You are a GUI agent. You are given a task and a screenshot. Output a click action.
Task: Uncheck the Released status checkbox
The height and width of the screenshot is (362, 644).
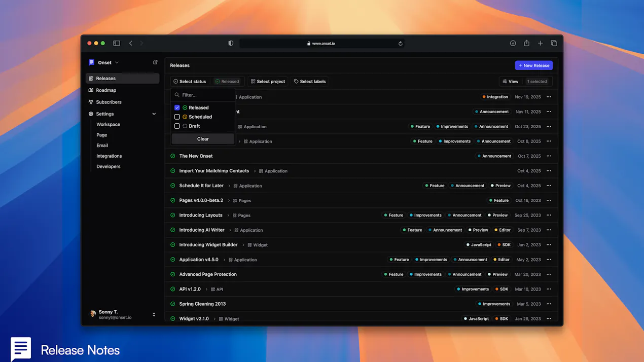tap(177, 107)
